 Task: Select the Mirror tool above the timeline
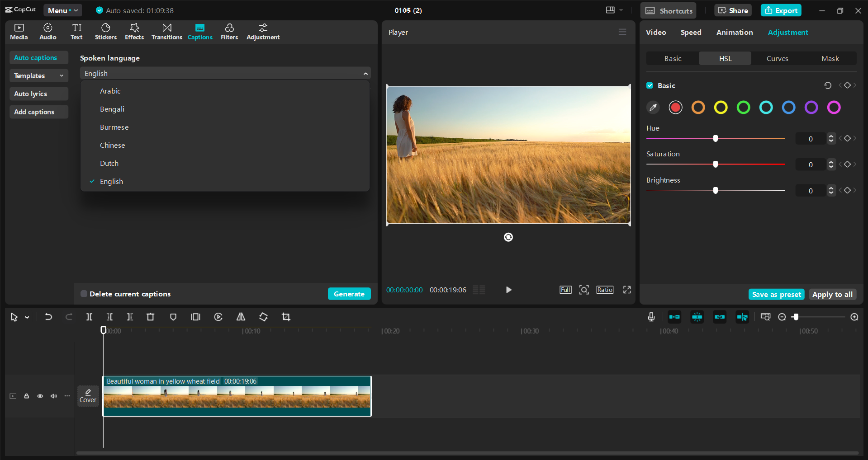241,317
